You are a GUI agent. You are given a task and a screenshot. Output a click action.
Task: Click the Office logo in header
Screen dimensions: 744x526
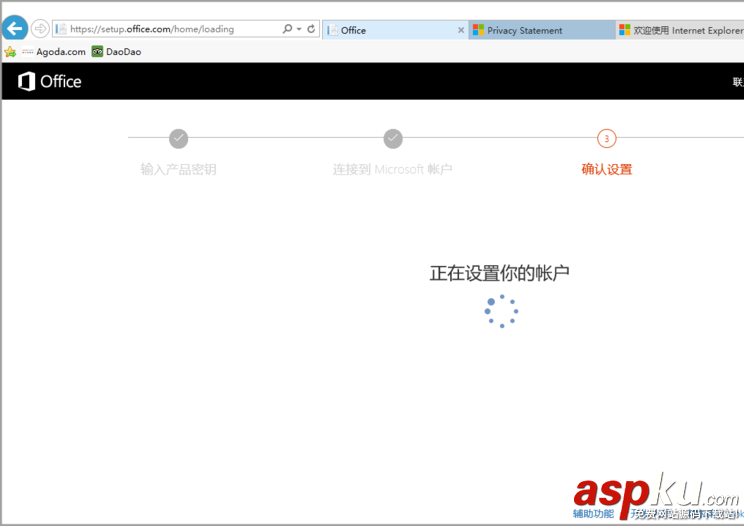point(49,81)
